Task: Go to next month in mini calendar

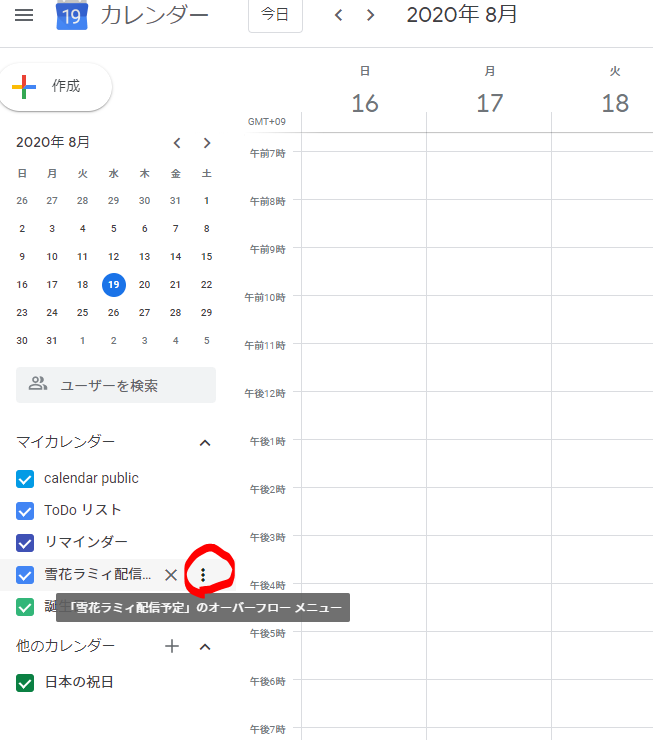Action: 207,143
